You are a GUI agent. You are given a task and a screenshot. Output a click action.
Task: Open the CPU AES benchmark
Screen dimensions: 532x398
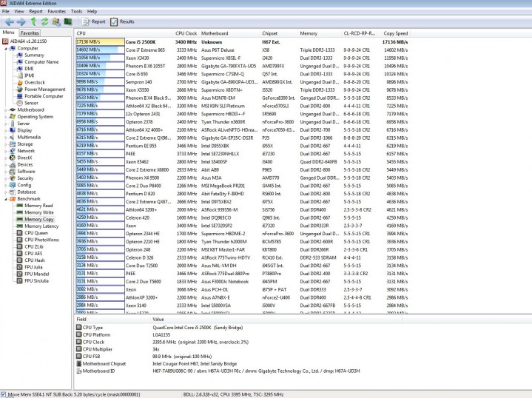(x=30, y=254)
